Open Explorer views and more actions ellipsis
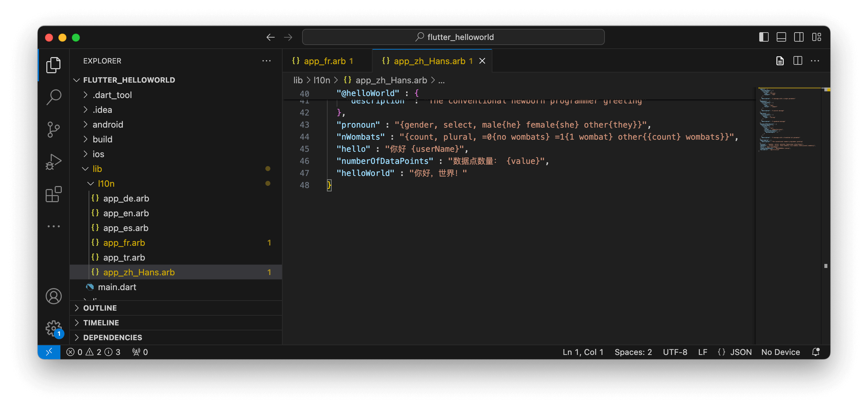The width and height of the screenshot is (868, 409). coord(267,61)
